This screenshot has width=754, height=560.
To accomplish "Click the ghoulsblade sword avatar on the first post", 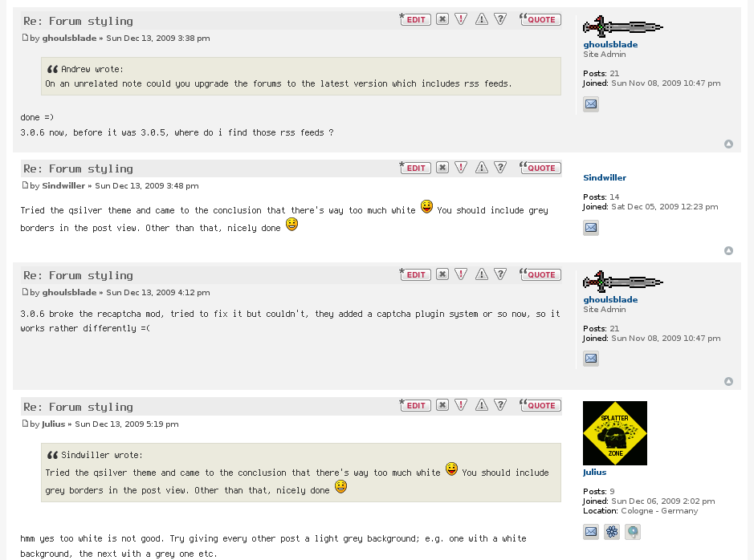I will click(x=623, y=26).
